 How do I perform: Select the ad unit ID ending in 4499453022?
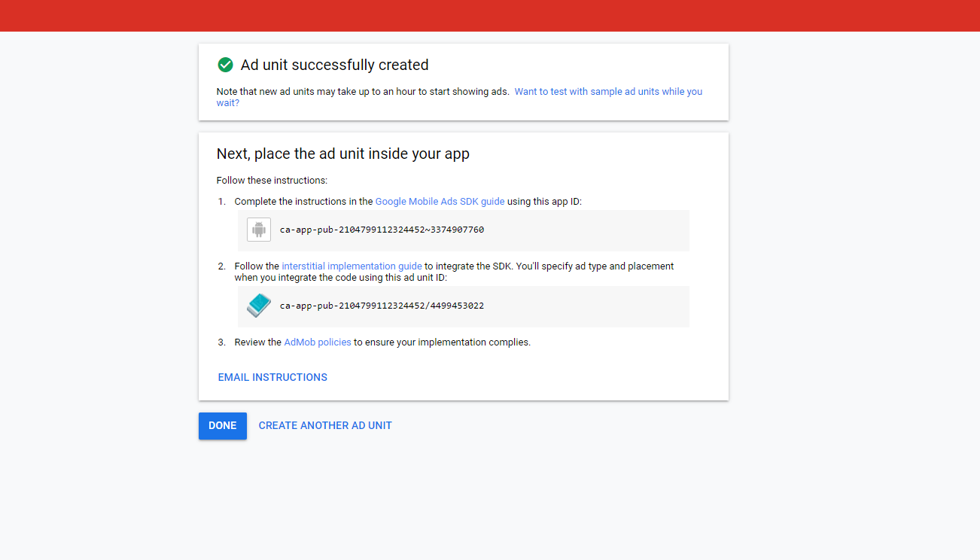click(x=382, y=306)
